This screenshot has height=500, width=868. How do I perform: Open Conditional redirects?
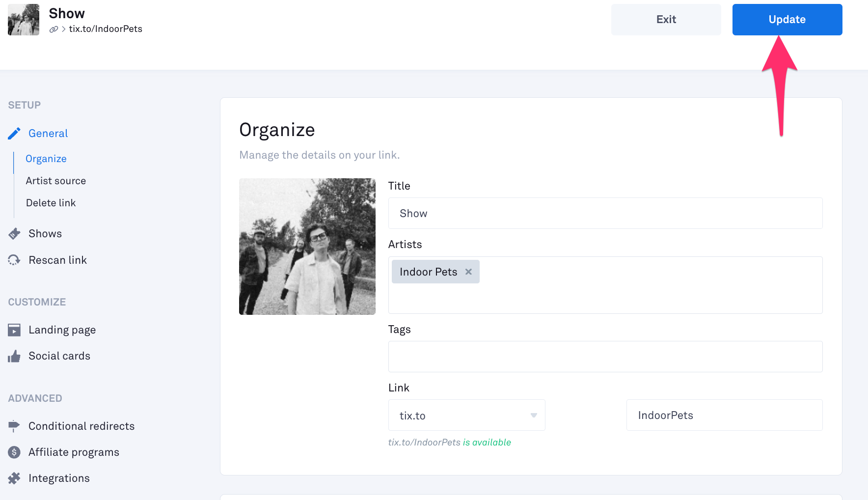coord(81,426)
